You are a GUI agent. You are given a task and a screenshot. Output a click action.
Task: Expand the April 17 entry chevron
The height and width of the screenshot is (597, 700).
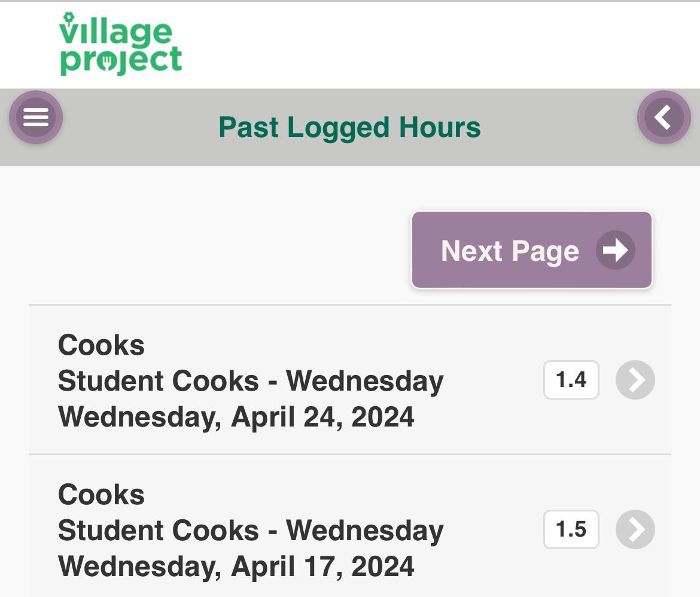(x=635, y=529)
